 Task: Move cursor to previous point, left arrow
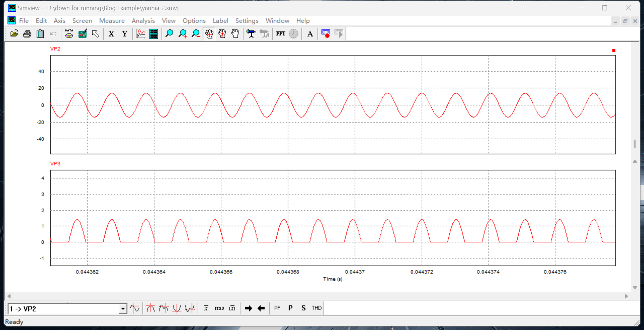click(x=261, y=308)
